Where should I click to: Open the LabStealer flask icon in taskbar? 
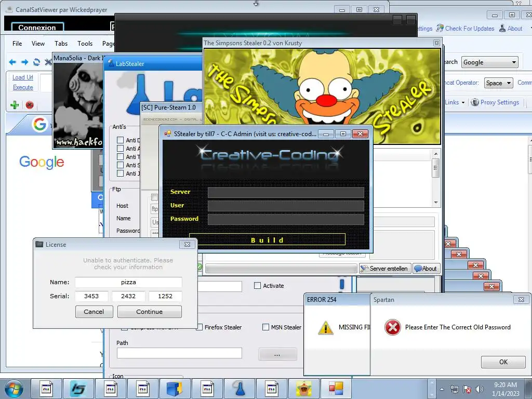[x=240, y=389]
